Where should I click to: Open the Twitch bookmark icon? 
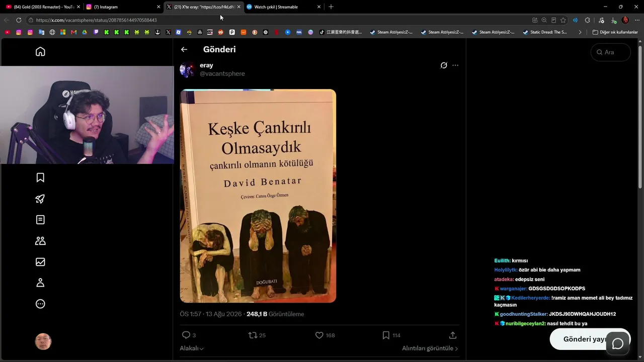(96, 32)
